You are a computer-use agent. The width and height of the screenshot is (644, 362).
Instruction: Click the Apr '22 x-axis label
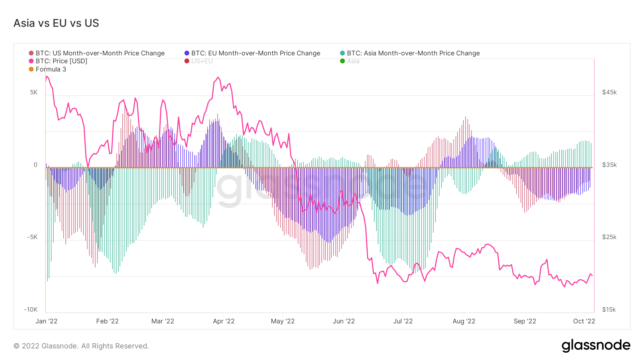coord(224,321)
